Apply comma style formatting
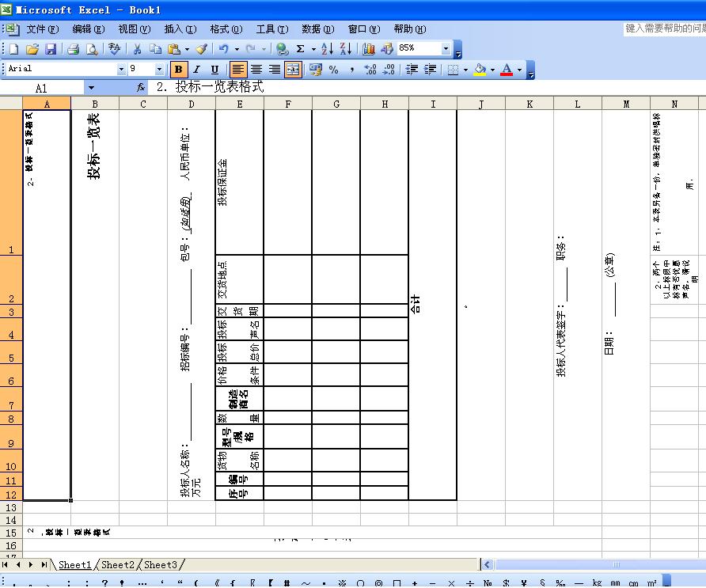 point(351,70)
